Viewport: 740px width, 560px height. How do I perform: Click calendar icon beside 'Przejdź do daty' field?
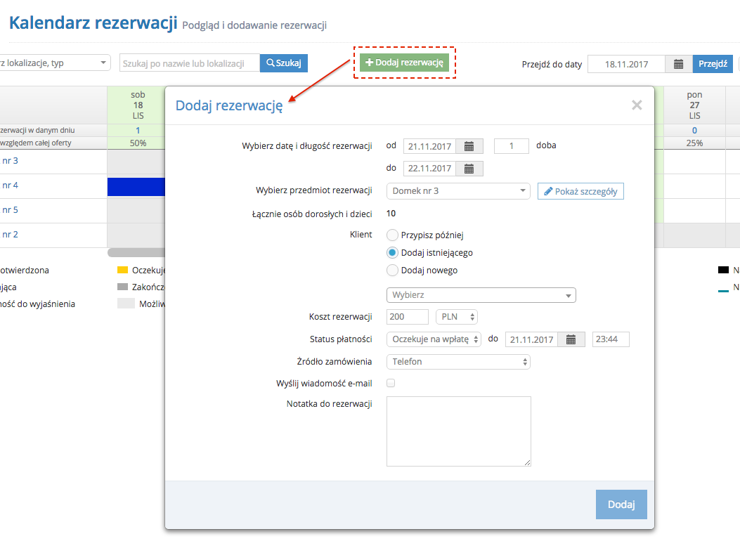tap(678, 64)
